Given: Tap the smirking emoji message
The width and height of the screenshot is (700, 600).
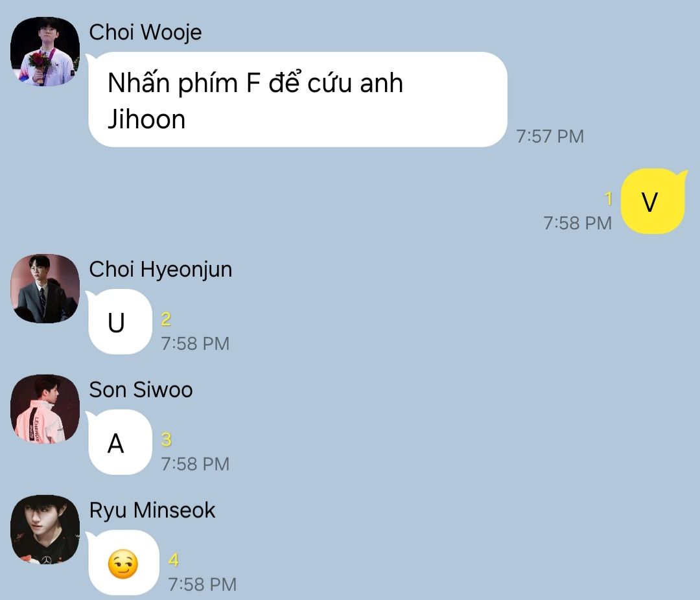Looking at the screenshot, I should pyautogui.click(x=123, y=564).
